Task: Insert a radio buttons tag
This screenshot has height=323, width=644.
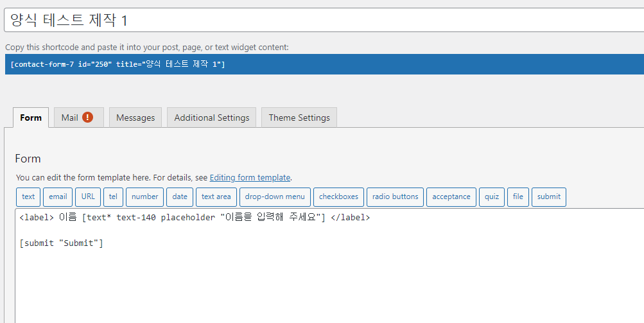Action: coord(395,197)
